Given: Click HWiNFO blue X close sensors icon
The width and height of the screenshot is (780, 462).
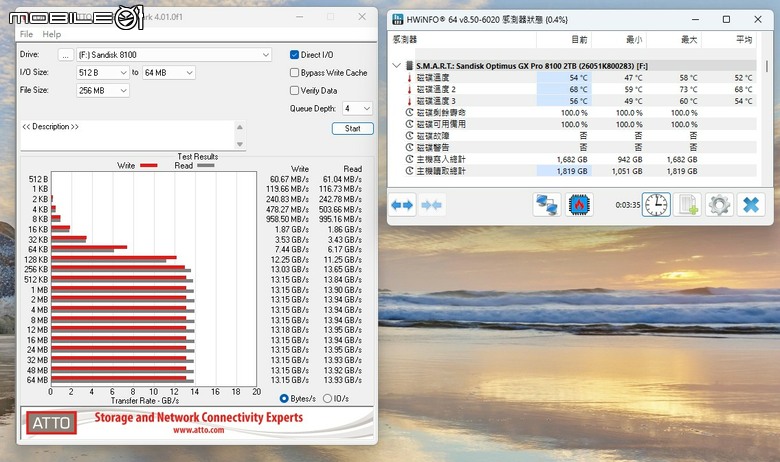Looking at the screenshot, I should click(751, 205).
